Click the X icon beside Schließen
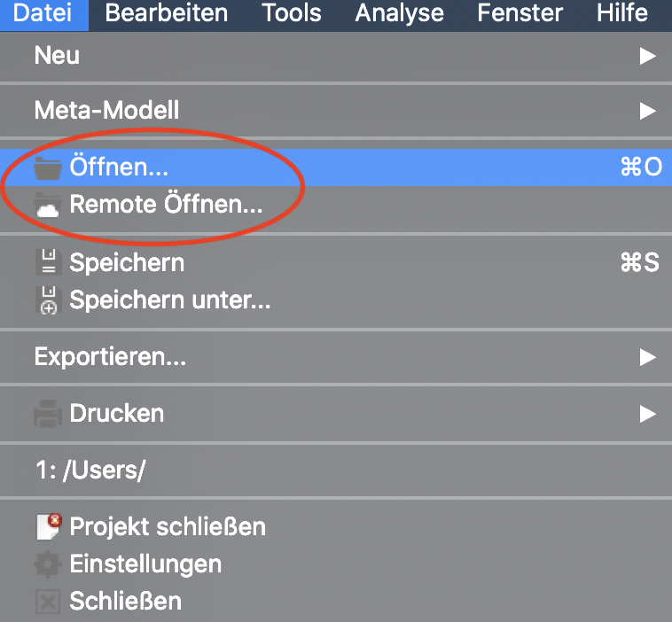This screenshot has height=622, width=672. [x=48, y=602]
